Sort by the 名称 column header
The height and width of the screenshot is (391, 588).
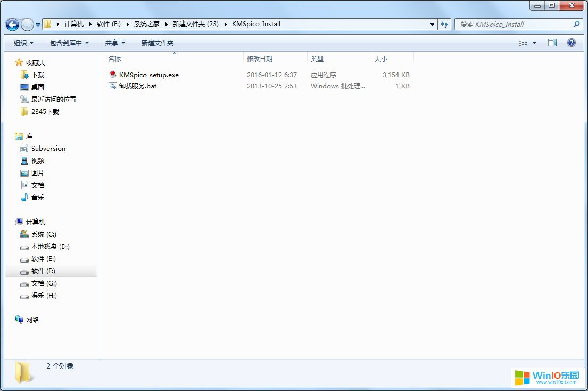pos(114,59)
